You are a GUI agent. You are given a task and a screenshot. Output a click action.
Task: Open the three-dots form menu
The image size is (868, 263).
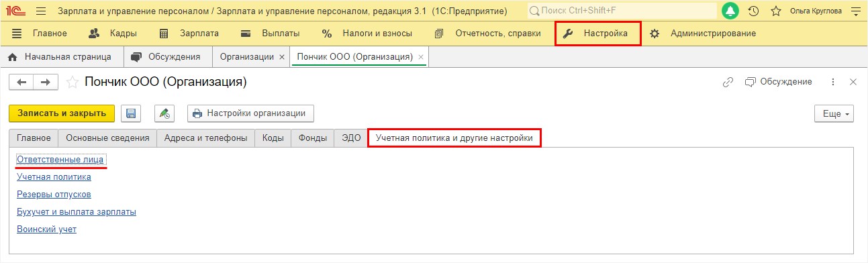833,82
